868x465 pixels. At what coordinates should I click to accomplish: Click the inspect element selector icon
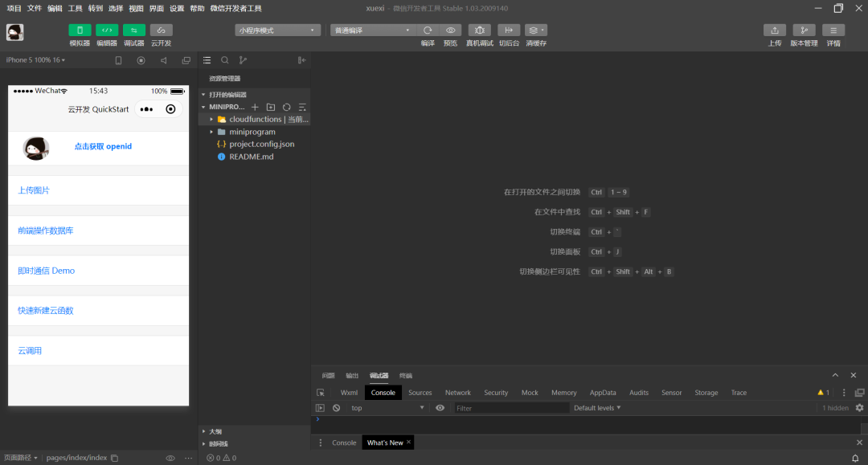pyautogui.click(x=321, y=393)
